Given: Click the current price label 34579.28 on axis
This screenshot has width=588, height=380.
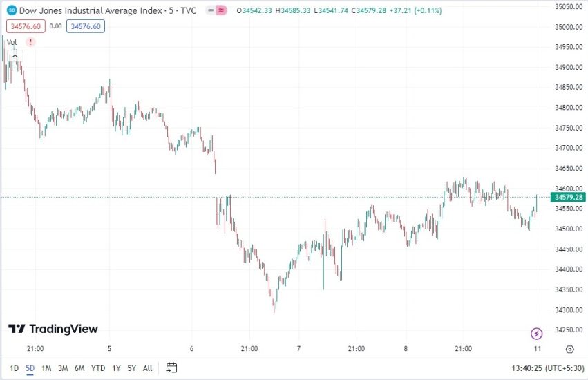Looking at the screenshot, I should point(569,198).
